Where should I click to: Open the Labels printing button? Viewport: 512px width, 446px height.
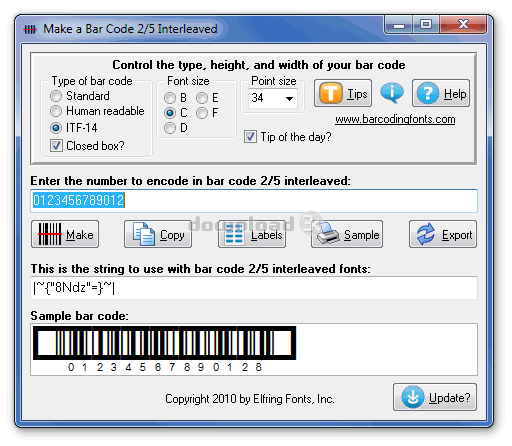(x=252, y=234)
